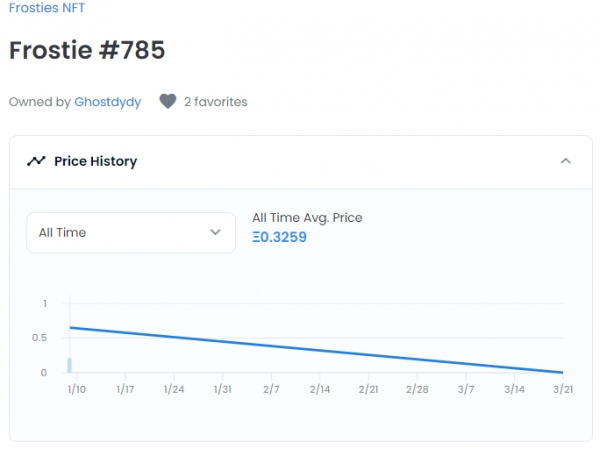Click the heart favorites icon
Image resolution: width=600 pixels, height=449 pixels.
point(168,101)
